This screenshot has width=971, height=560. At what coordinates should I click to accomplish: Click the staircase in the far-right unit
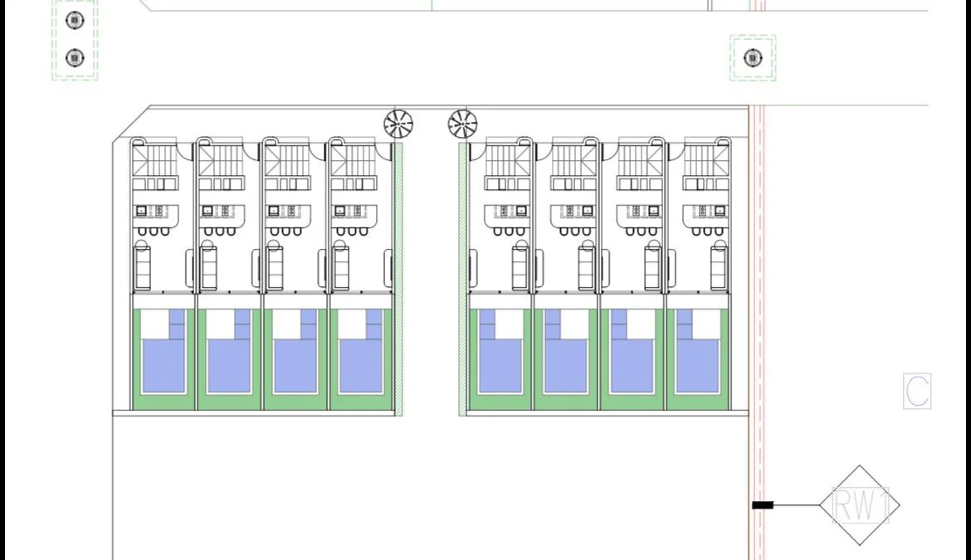(706, 159)
